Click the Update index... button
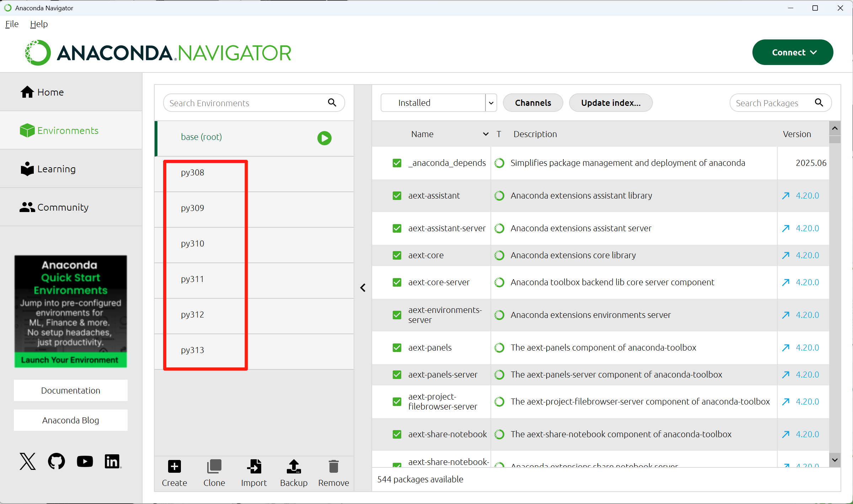 (611, 103)
